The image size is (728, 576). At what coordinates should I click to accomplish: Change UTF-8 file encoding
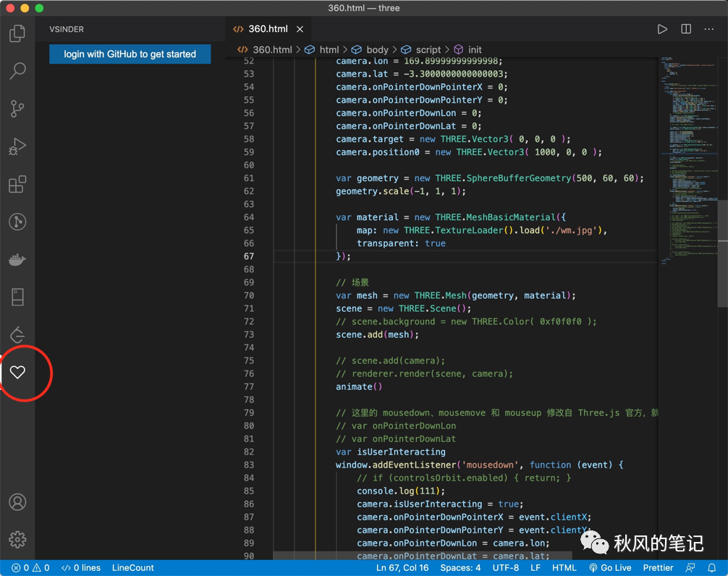505,568
